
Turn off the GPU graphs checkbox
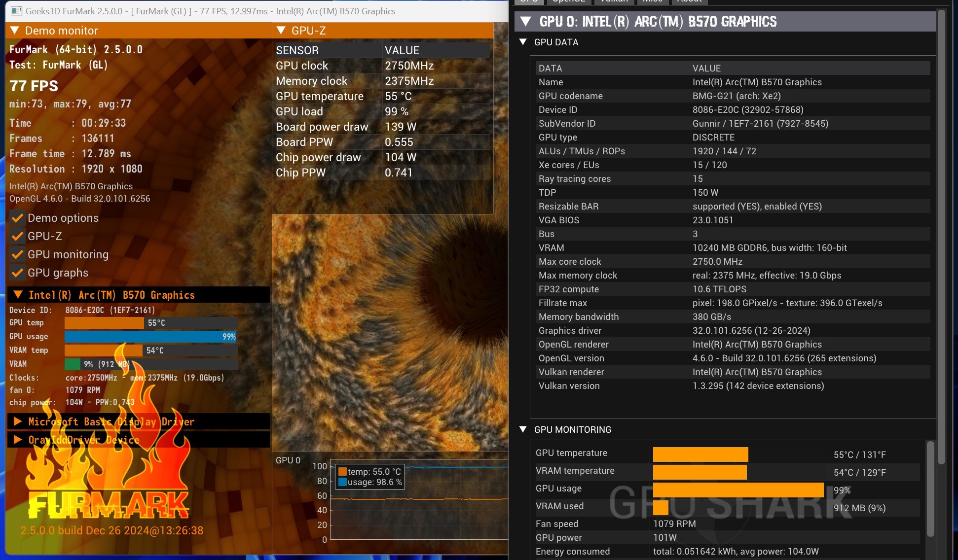click(17, 273)
